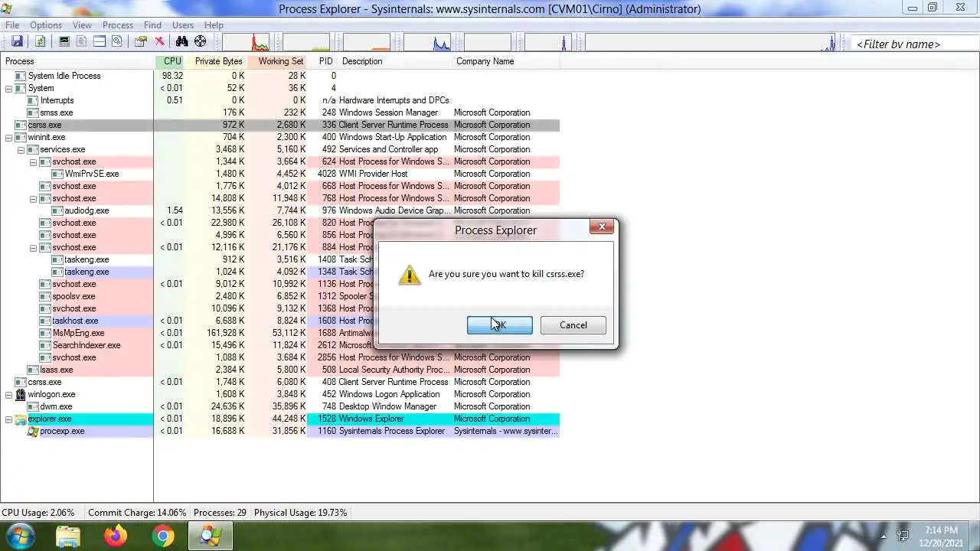Sort by Company Name column header
The width and height of the screenshot is (980, 551).
506,61
